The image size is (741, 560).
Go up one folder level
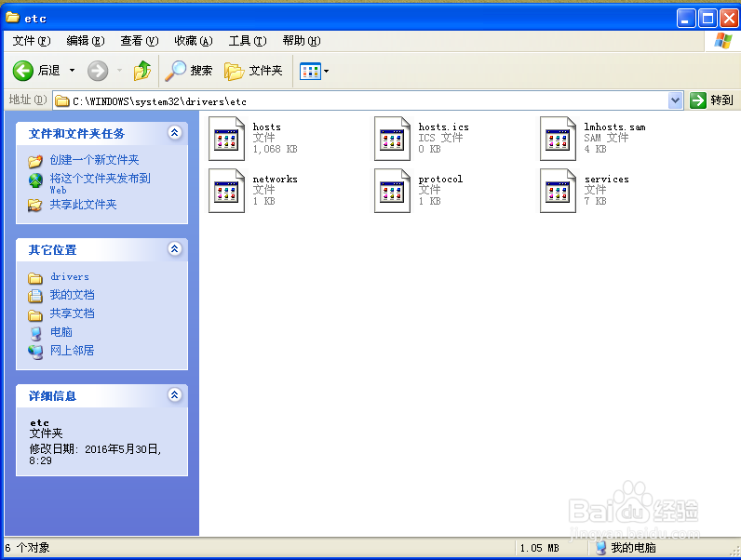click(142, 71)
